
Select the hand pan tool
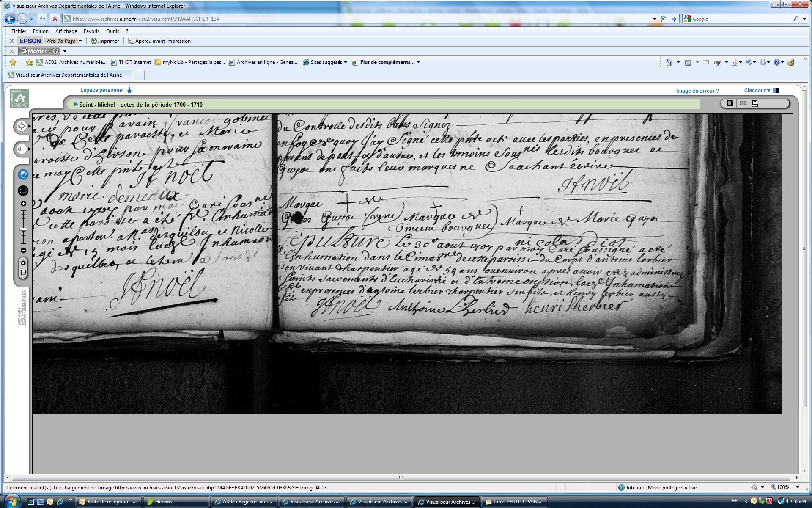coord(23,174)
